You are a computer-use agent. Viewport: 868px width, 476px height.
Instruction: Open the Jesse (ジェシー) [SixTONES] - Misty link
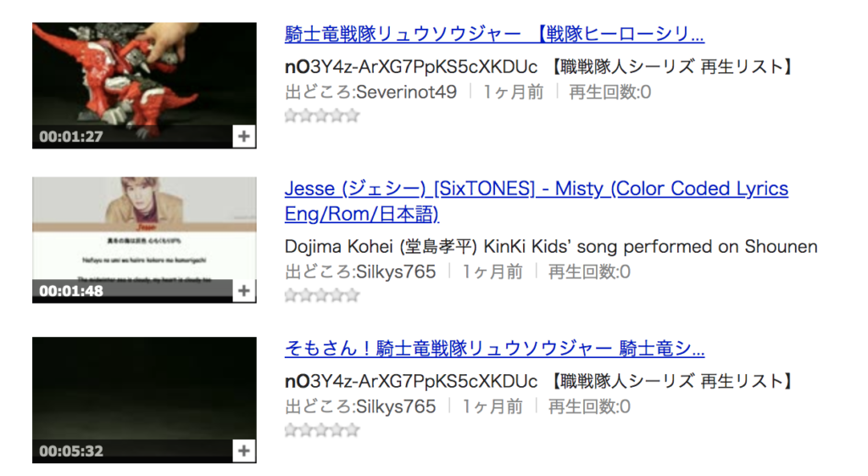coord(537,200)
